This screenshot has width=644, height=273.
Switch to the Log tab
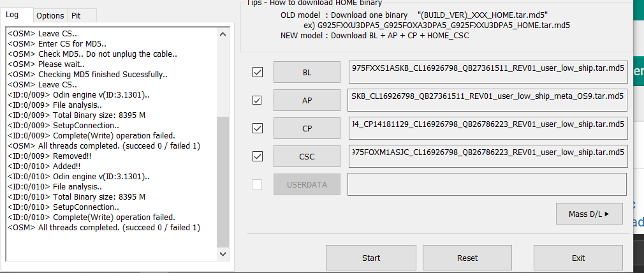[x=17, y=15]
